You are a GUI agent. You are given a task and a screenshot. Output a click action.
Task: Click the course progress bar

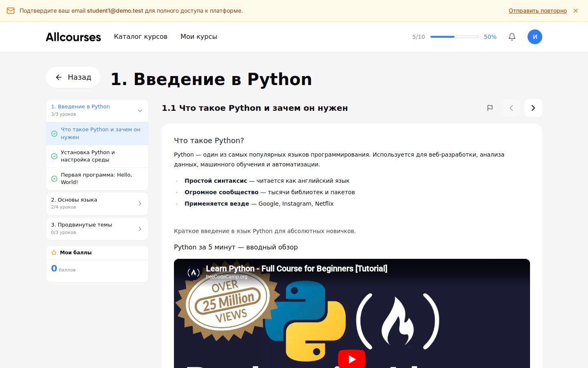454,37
